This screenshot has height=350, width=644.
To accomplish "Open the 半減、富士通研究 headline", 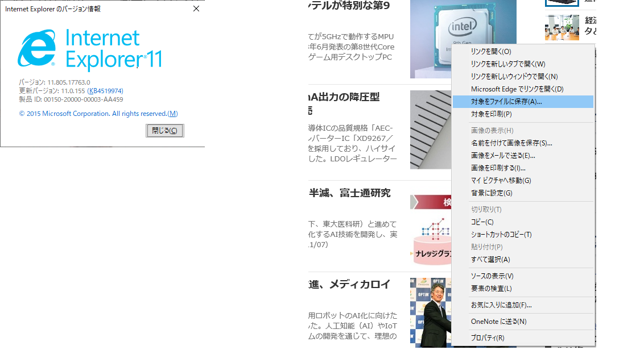I will tap(349, 193).
